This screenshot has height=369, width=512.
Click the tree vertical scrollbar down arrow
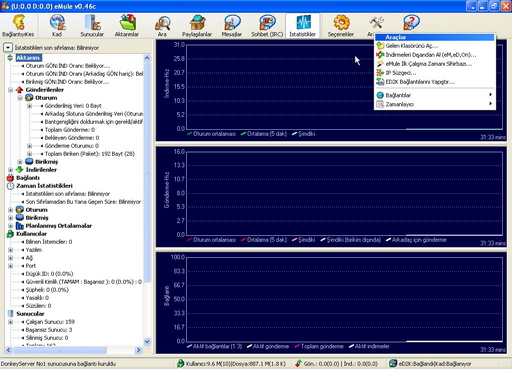pos(147,342)
